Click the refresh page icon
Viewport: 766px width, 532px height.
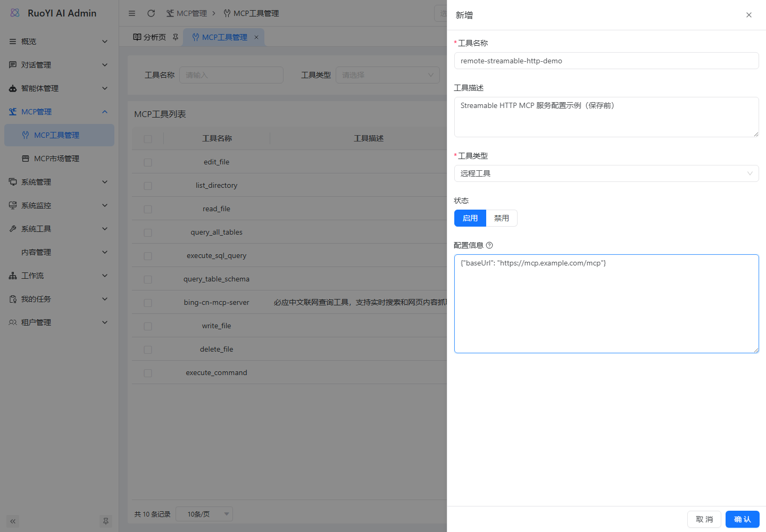pos(151,13)
